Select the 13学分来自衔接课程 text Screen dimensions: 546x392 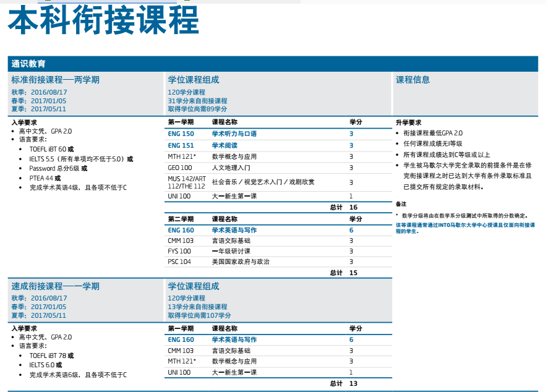coord(197,307)
